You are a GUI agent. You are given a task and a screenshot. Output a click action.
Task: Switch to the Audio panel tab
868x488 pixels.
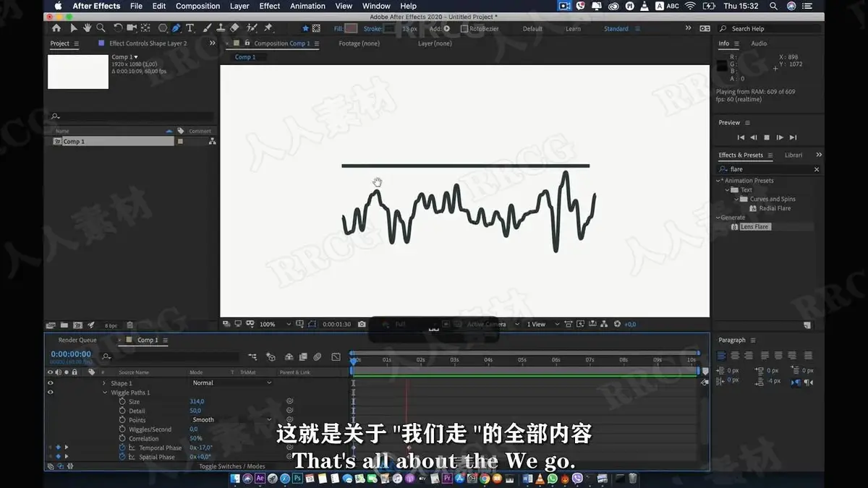(759, 43)
